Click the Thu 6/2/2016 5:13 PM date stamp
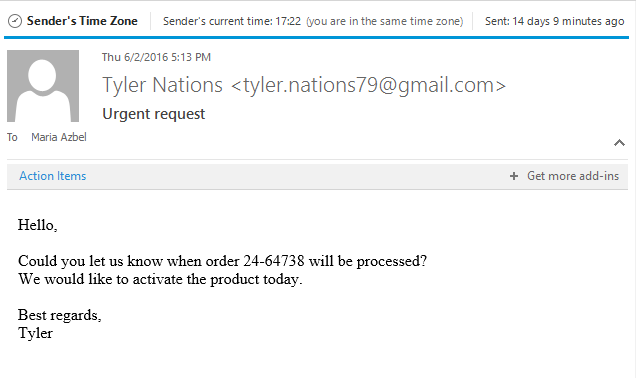The image size is (636, 378). (x=156, y=57)
